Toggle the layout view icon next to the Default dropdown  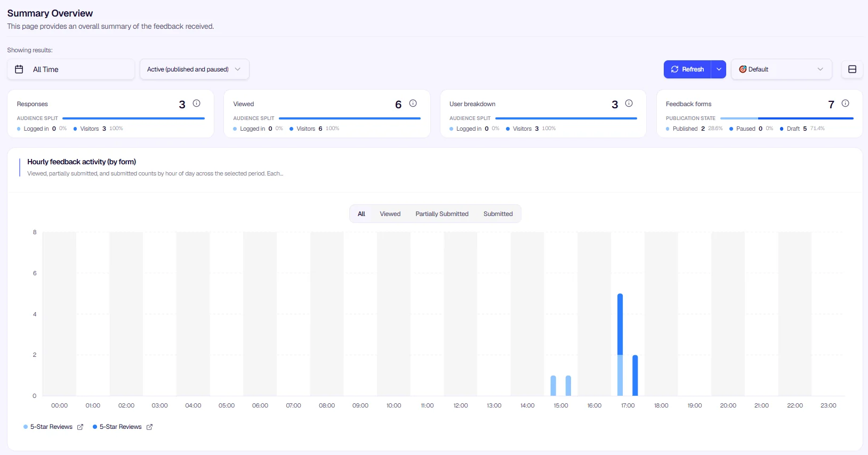(x=852, y=69)
